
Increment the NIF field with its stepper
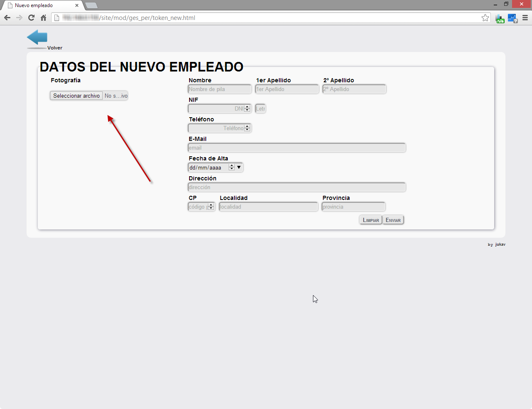pyautogui.click(x=248, y=107)
